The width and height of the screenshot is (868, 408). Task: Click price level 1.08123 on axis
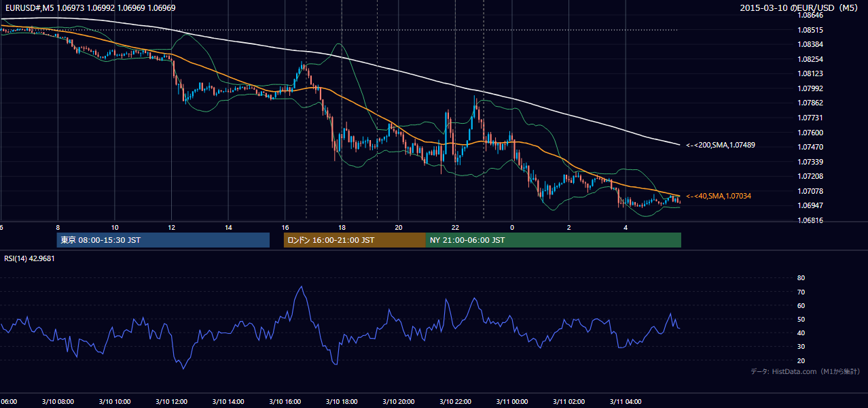(x=811, y=73)
